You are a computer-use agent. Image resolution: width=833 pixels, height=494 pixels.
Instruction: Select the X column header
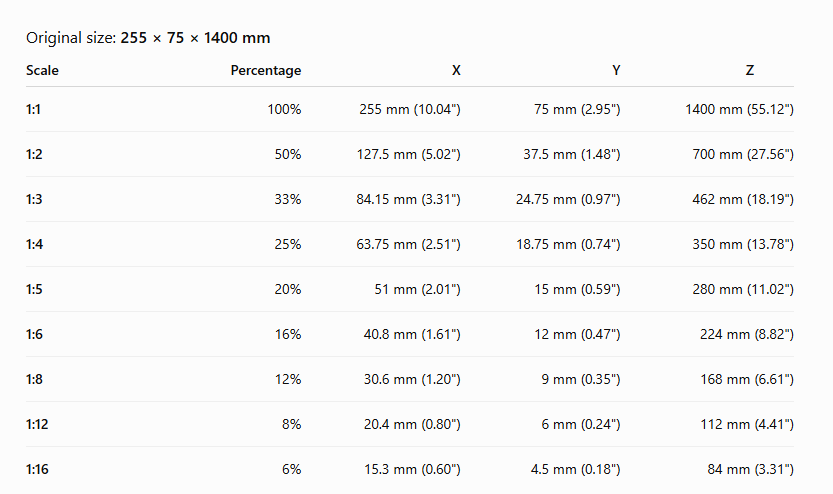(456, 70)
